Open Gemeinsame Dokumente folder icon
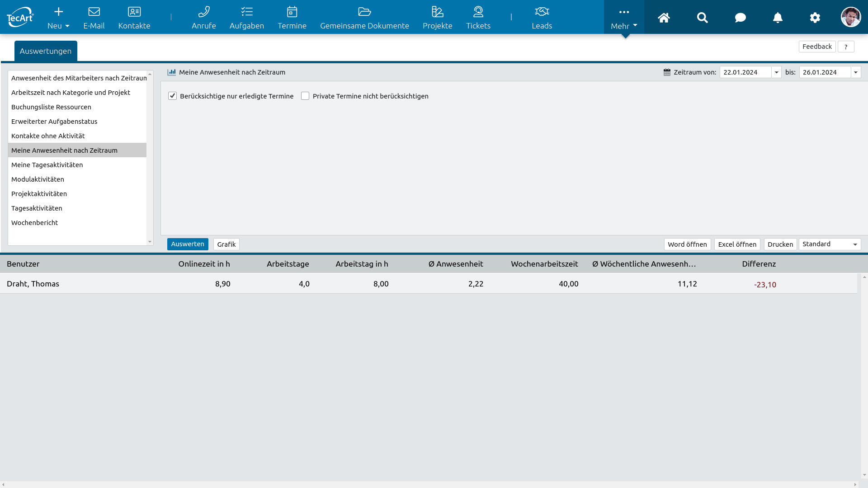Viewport: 868px width, 488px height. click(x=364, y=12)
